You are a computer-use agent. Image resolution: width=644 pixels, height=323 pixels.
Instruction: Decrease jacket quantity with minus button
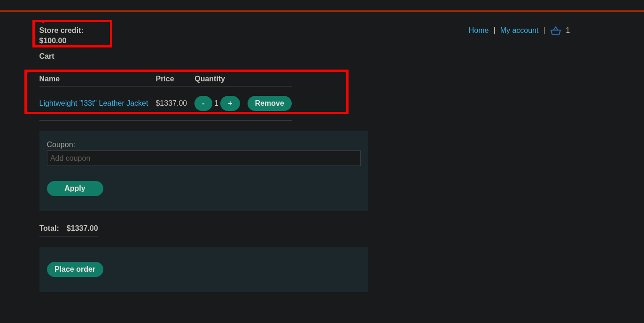(203, 103)
